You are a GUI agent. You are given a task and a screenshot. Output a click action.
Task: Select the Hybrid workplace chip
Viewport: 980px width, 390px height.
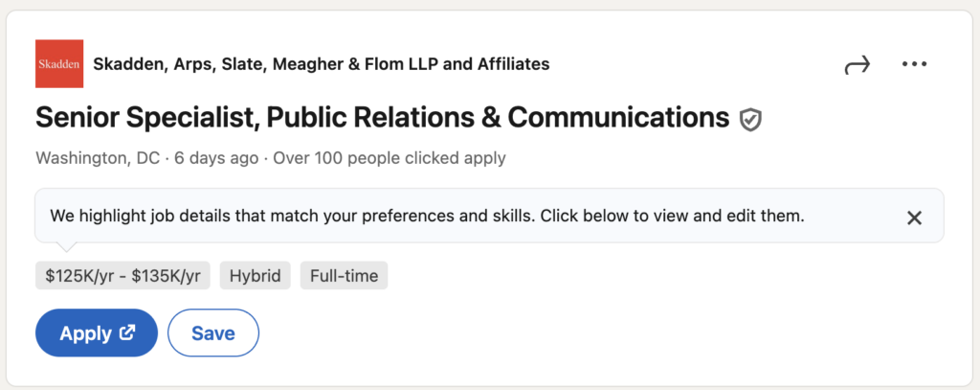(255, 276)
